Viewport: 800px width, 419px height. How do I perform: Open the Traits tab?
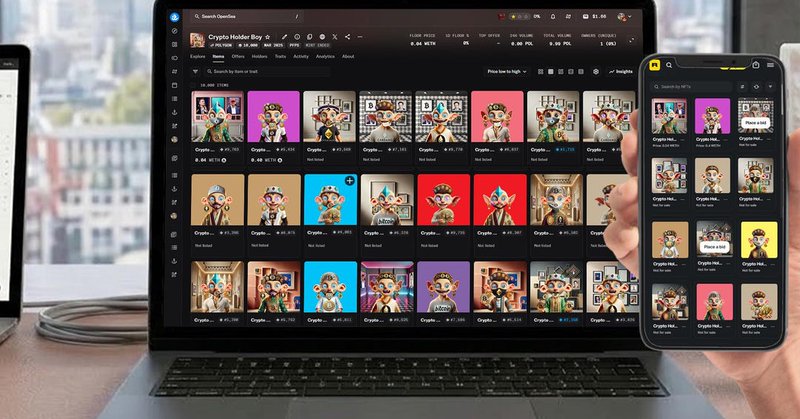pyautogui.click(x=281, y=56)
